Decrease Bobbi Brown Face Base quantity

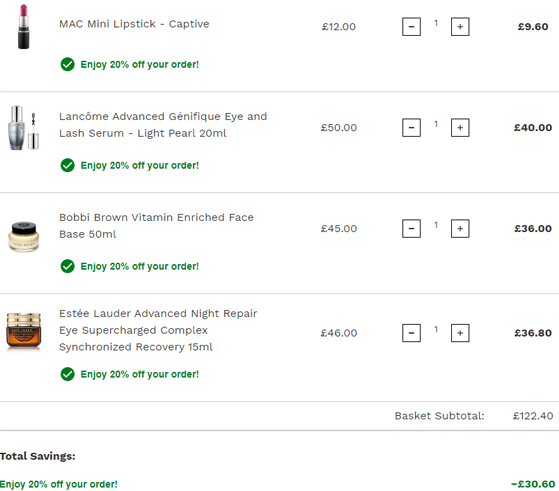(x=411, y=229)
